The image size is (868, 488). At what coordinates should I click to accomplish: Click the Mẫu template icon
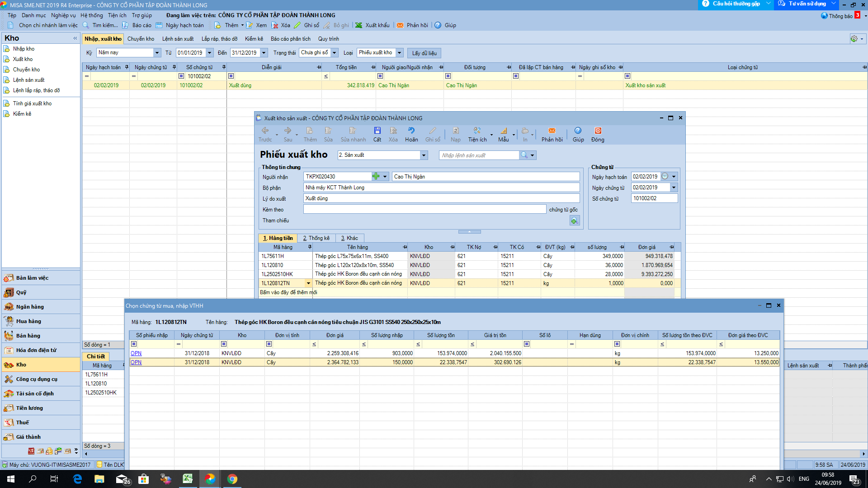click(x=503, y=131)
